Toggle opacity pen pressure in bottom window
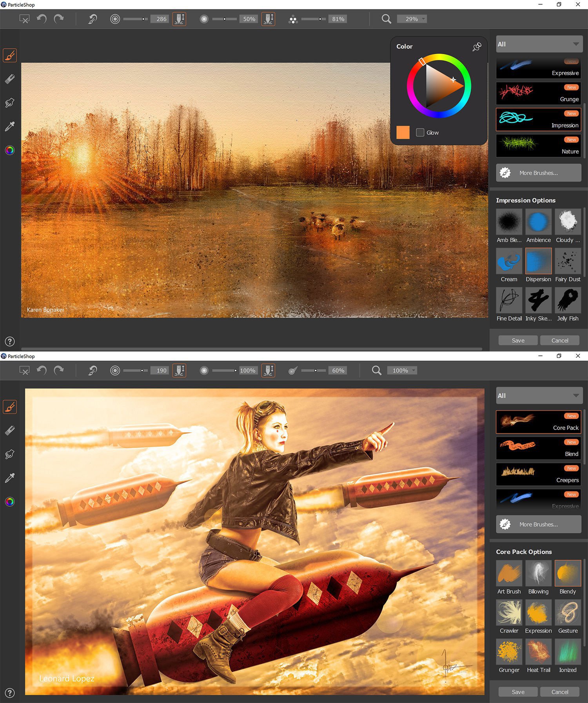This screenshot has width=588, height=703. point(268,370)
